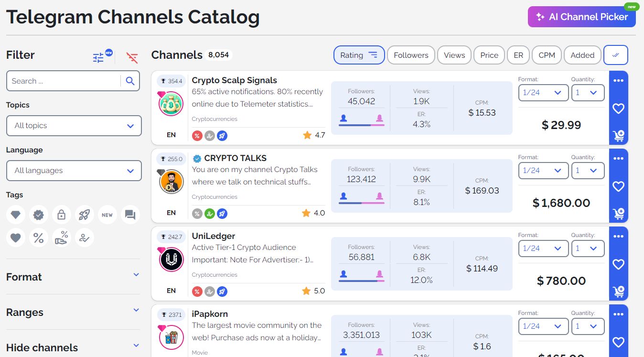Viewport: 644px width, 357px height.
Task: Expand the Format filter section
Action: [73, 277]
